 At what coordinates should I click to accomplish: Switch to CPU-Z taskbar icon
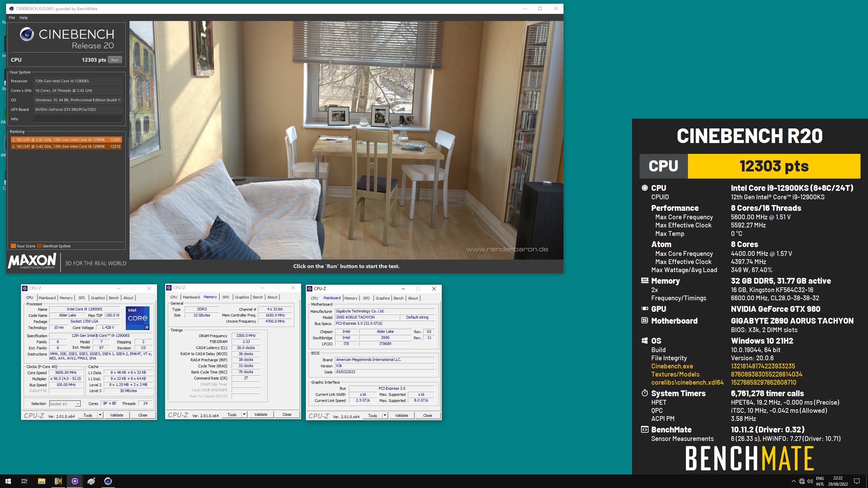[x=75, y=481]
